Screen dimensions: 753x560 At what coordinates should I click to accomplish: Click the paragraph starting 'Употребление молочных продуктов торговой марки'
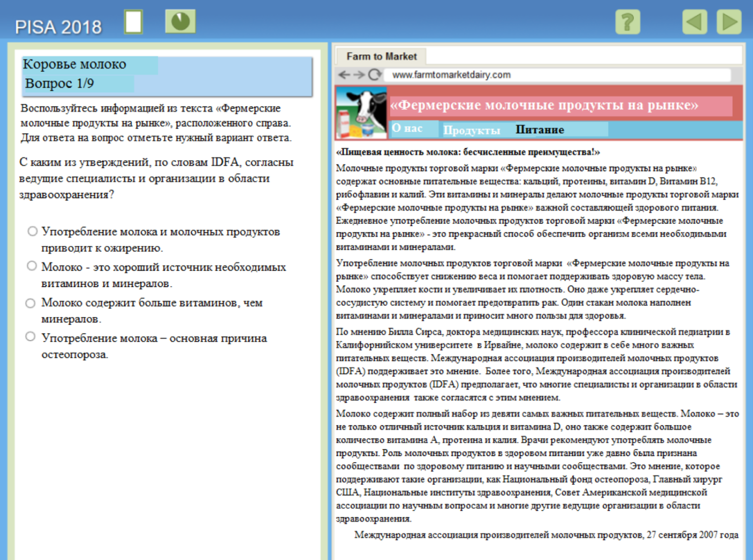(533, 289)
